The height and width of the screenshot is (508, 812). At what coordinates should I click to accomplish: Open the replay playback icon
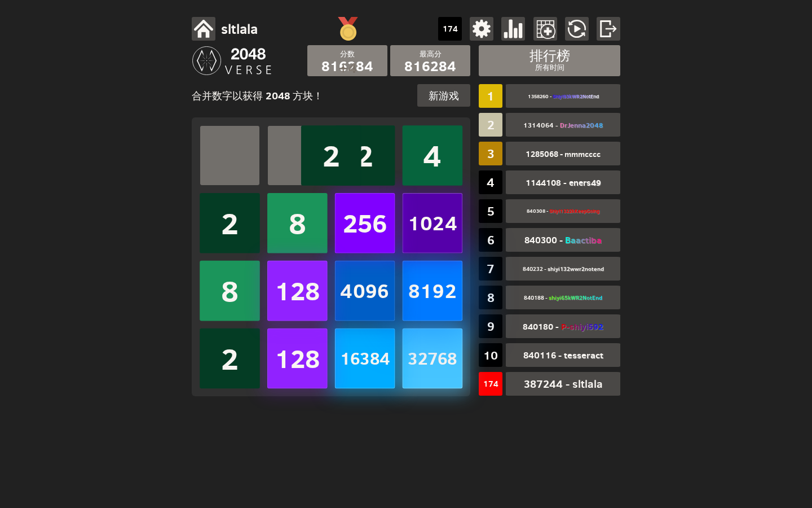[577, 29]
